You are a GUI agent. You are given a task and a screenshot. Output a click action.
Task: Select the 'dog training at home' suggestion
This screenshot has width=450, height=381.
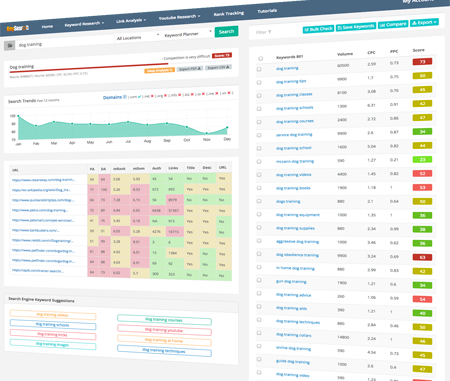[x=164, y=341]
